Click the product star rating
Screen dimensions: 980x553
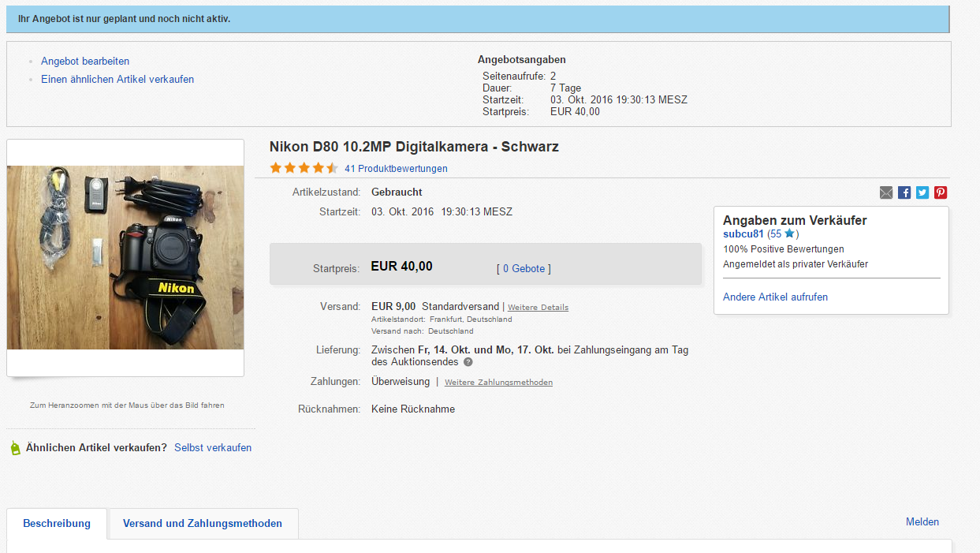[304, 168]
